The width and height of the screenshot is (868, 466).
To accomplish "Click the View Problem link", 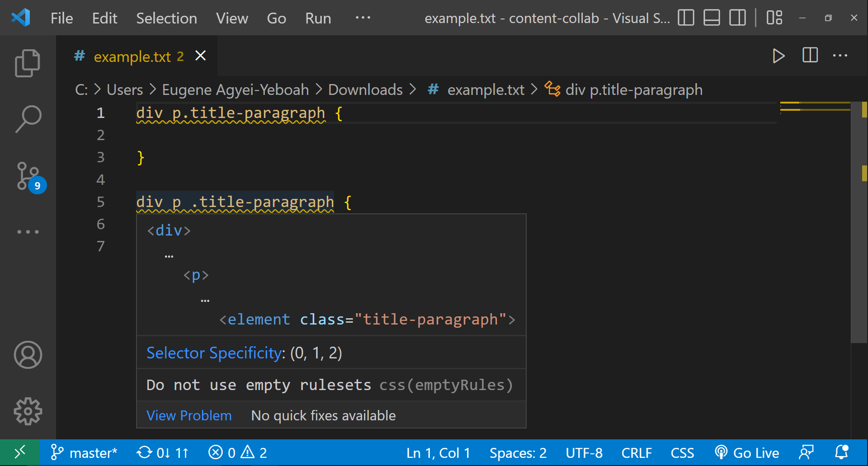I will coord(189,415).
